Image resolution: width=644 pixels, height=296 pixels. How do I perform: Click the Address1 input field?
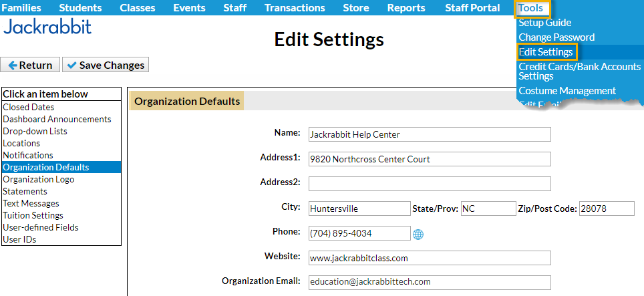tap(430, 159)
